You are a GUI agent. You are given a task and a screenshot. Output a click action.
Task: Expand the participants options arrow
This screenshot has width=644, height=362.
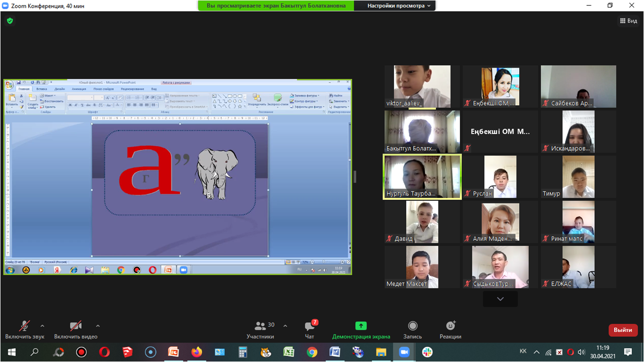coord(285,326)
